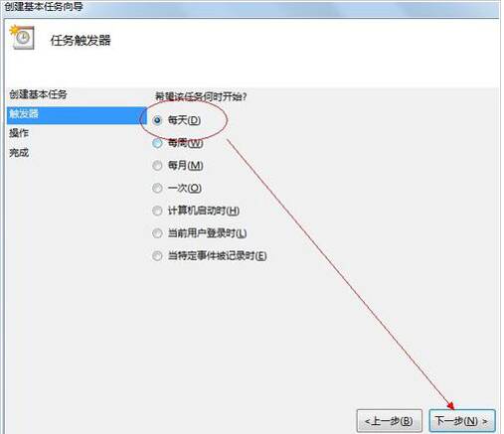This screenshot has height=434, width=504.
Task: Select the 每天(D) daily radio button
Action: pyautogui.click(x=157, y=120)
